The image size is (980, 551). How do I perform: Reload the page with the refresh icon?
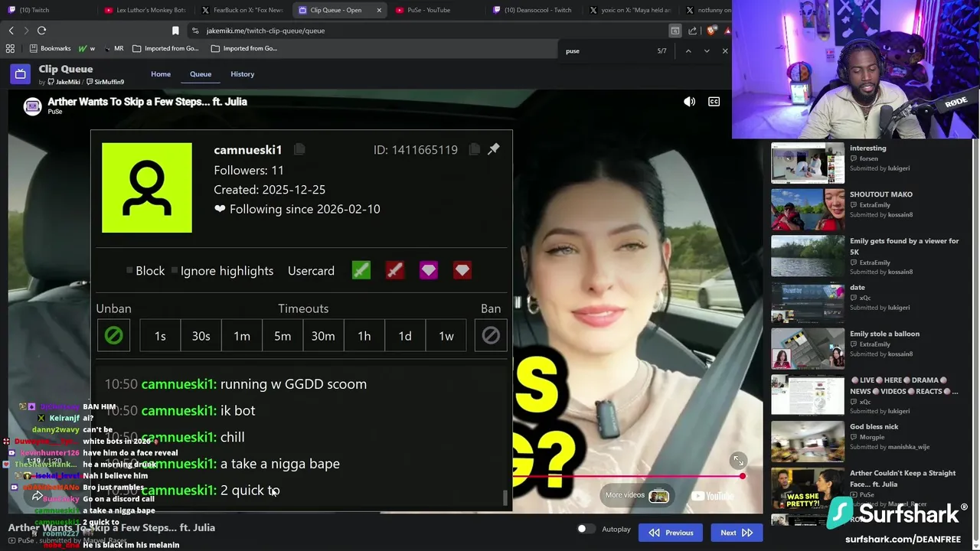pyautogui.click(x=41, y=31)
